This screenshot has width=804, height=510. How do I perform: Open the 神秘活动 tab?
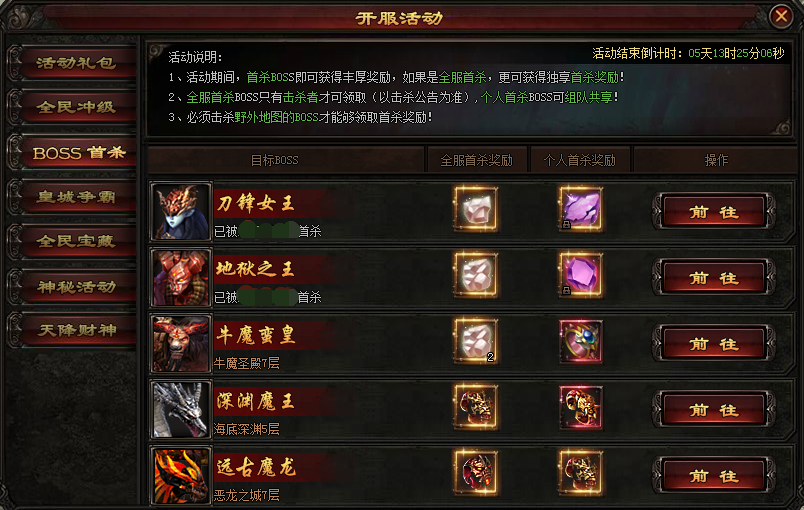coord(75,287)
